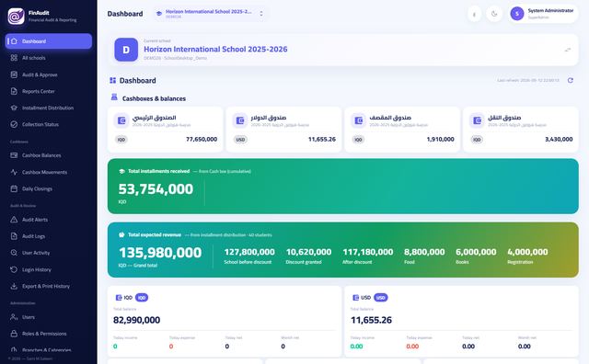Screen dimensions: 589x364
Task: Click the language button beside the moon icon
Action: point(475,15)
